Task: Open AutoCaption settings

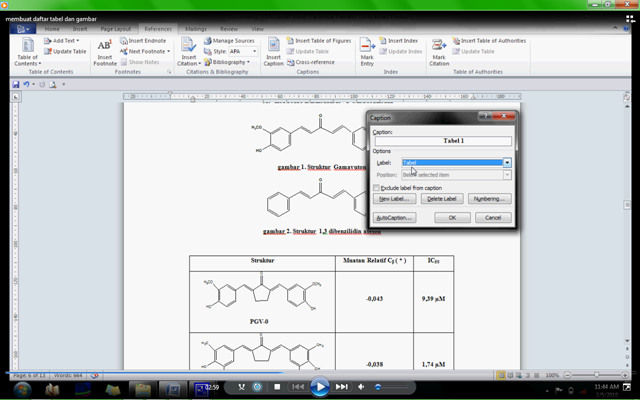Action: [x=394, y=218]
